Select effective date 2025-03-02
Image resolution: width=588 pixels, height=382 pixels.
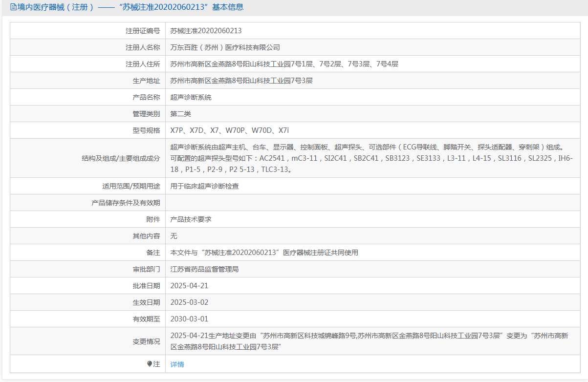point(189,302)
